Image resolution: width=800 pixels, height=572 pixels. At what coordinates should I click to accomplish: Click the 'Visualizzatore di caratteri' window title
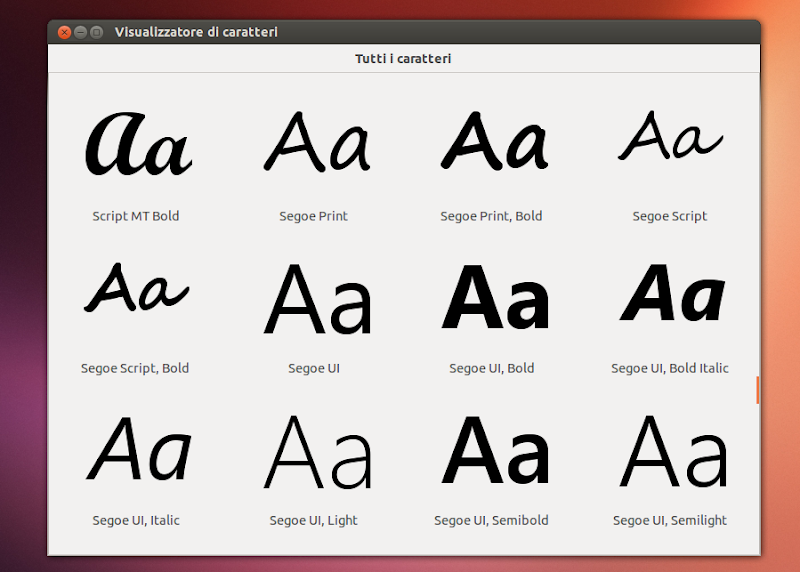tap(196, 32)
